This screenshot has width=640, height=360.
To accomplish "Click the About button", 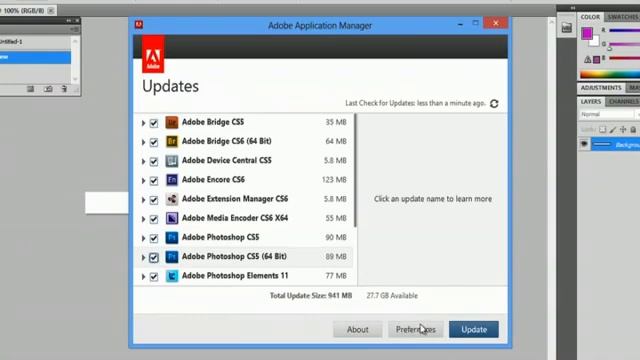I will pos(358,329).
